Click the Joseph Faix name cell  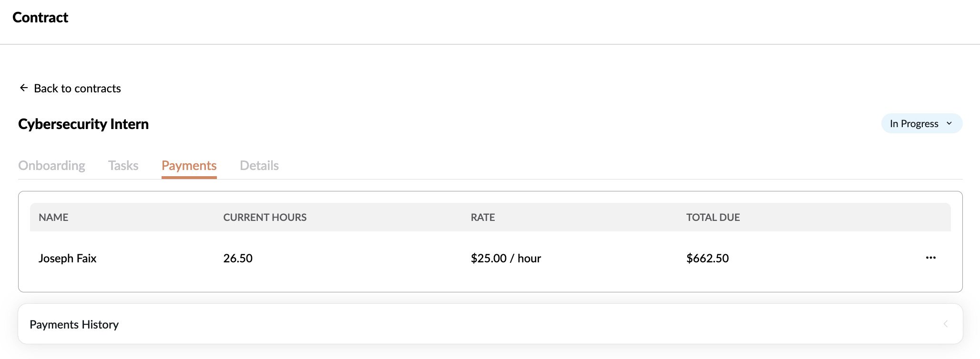pyautogui.click(x=67, y=259)
